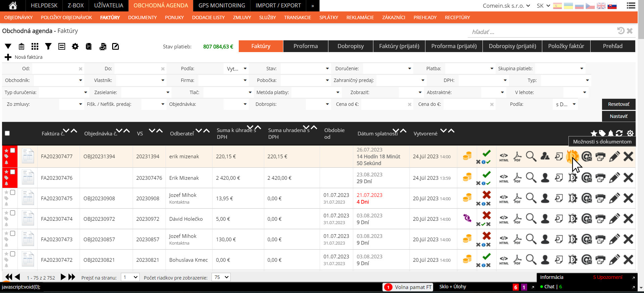Image resolution: width=644 pixels, height=293 pixels.
Task: Click the Nastaviť button
Action: click(618, 116)
